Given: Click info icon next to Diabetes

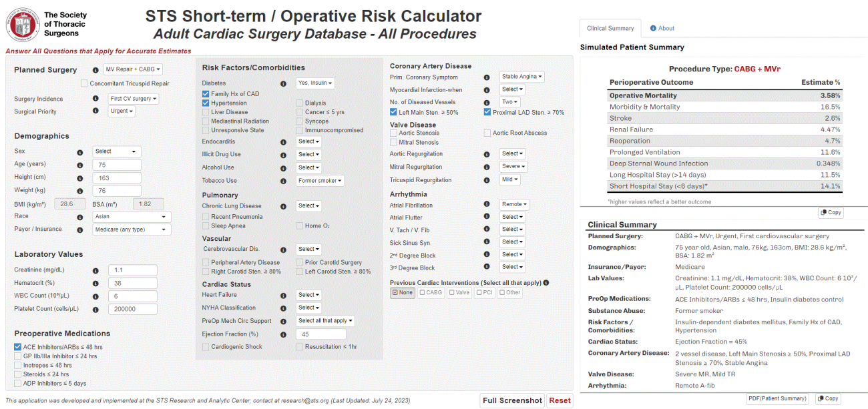Looking at the screenshot, I should point(284,83).
